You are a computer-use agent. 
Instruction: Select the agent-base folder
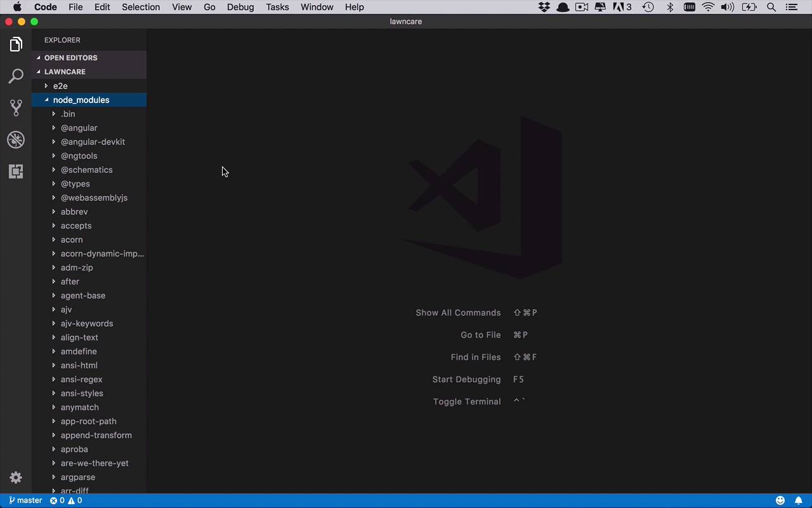(x=83, y=295)
